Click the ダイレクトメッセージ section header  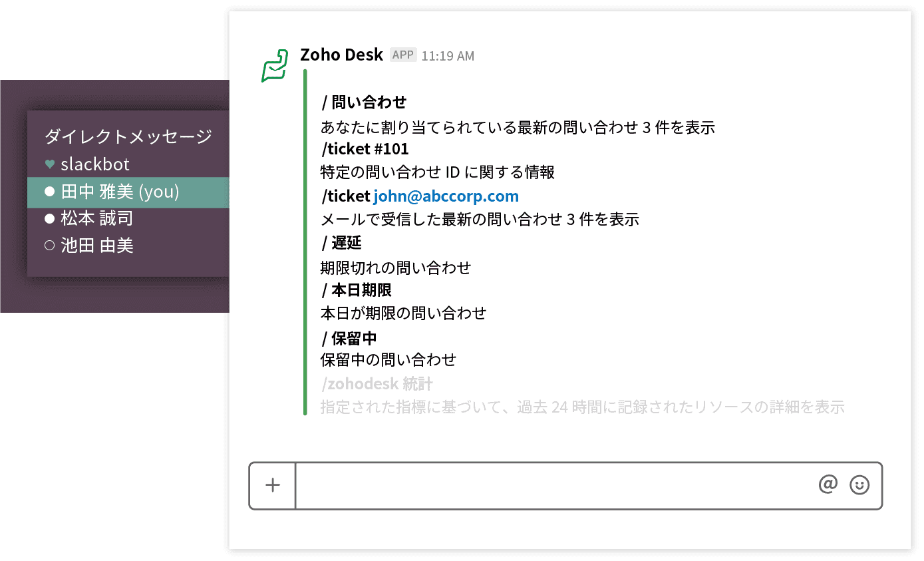click(x=128, y=136)
